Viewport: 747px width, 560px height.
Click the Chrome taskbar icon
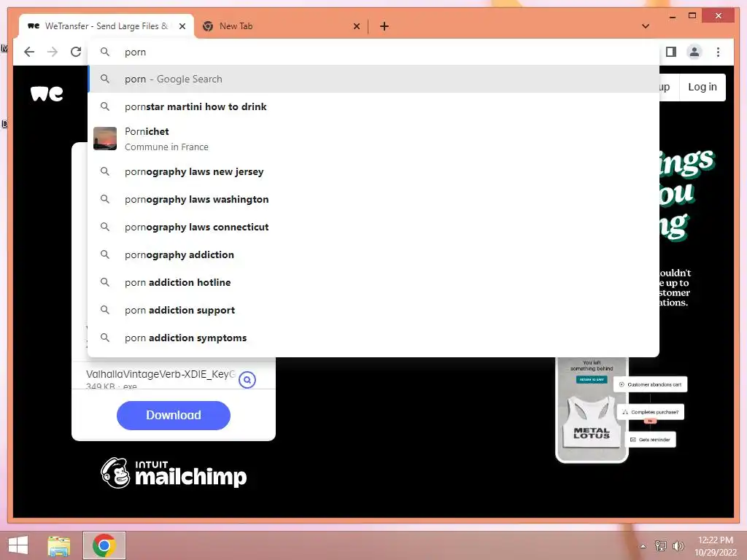(104, 545)
